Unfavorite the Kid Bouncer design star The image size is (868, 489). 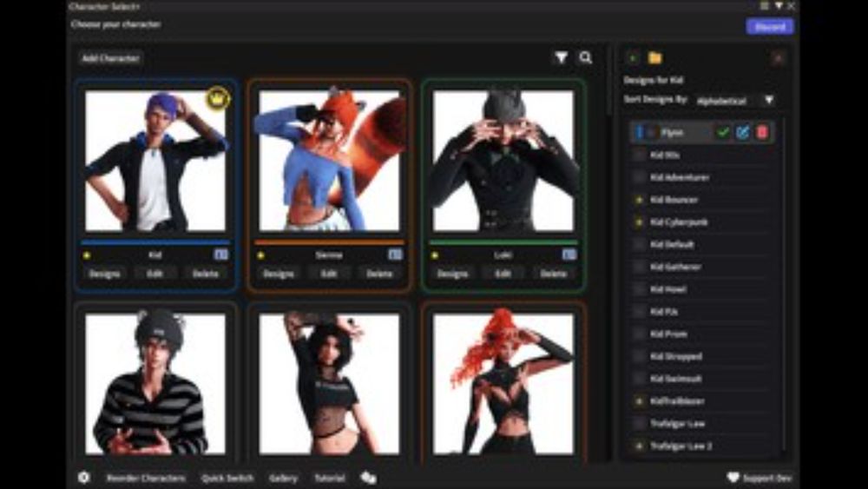[640, 200]
